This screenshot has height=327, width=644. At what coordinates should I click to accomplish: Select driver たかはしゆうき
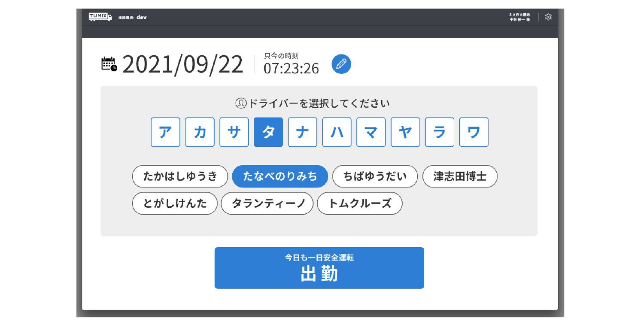[180, 176]
